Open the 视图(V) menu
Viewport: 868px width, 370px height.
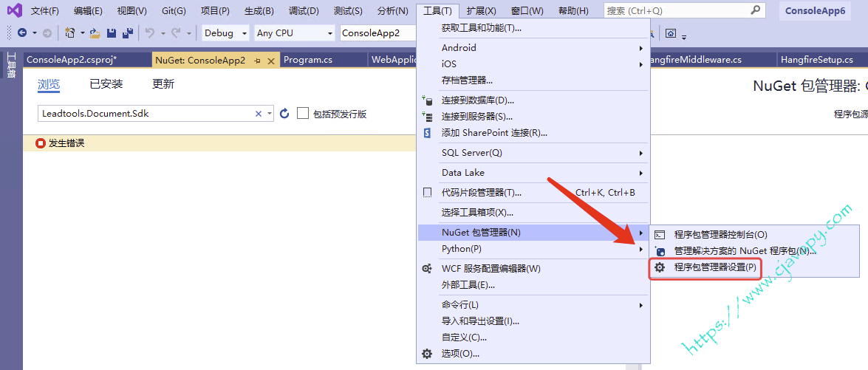coord(131,10)
